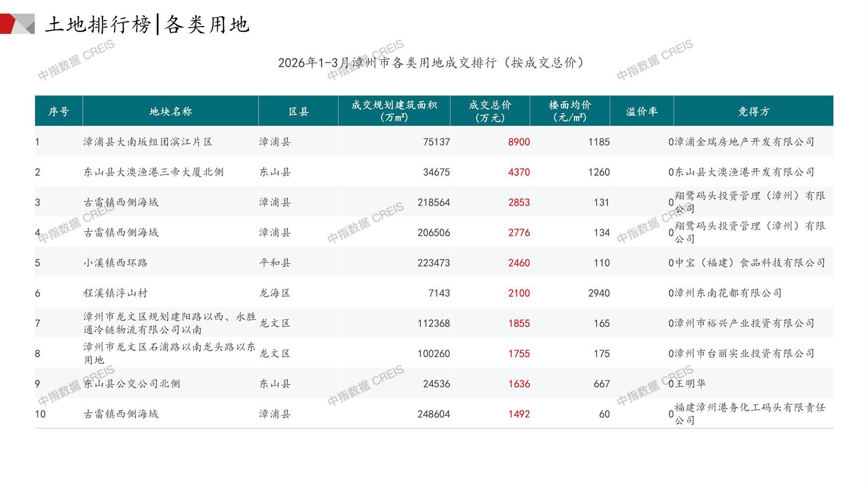The image size is (868, 488).
Task: Click the 成交总价 (万元) column header
Action: 490,111
